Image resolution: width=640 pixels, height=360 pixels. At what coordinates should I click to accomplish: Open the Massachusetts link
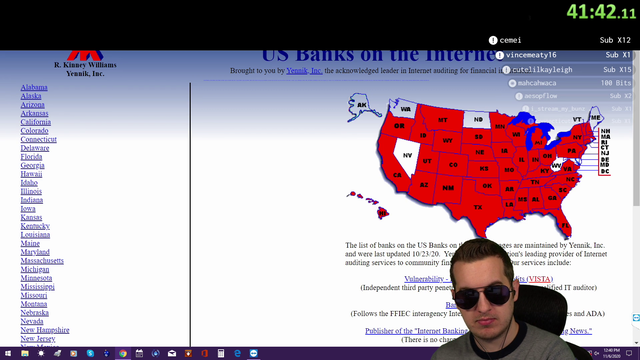pos(42,260)
